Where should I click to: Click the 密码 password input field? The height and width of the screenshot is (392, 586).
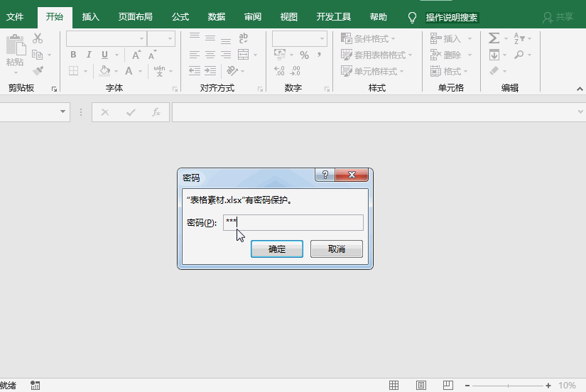(293, 222)
